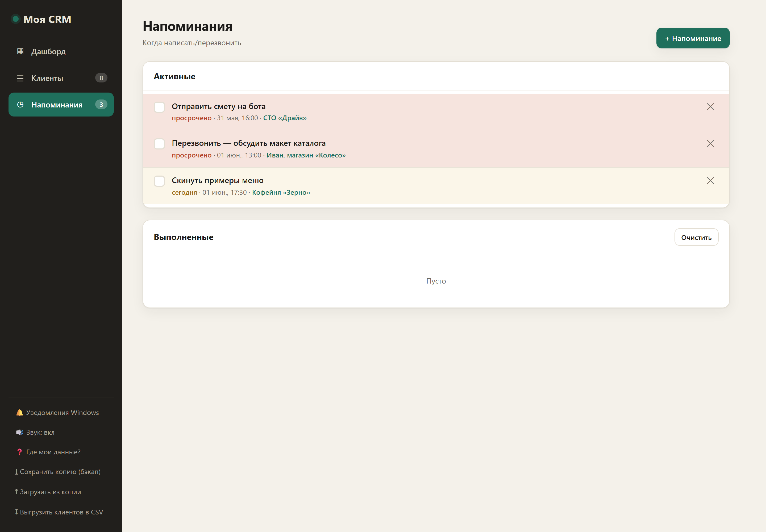766x532 pixels.
Task: Click the title Отправить смету на бота
Action: pyautogui.click(x=219, y=106)
